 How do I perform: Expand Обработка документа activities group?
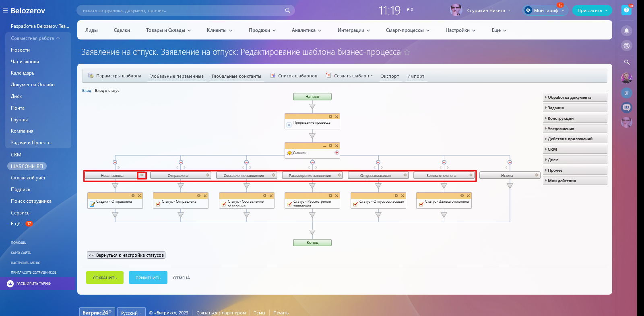coord(575,98)
